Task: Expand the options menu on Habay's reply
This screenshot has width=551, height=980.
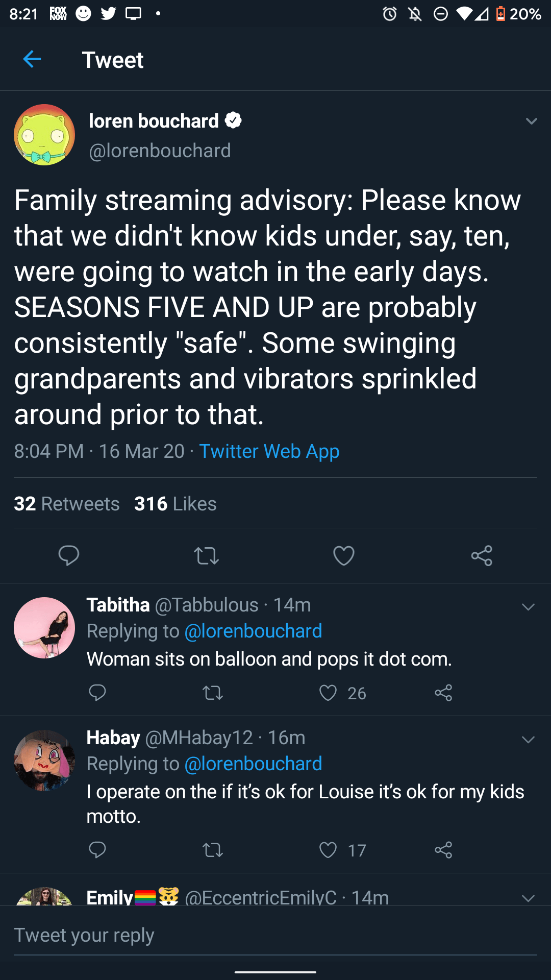Action: [528, 740]
